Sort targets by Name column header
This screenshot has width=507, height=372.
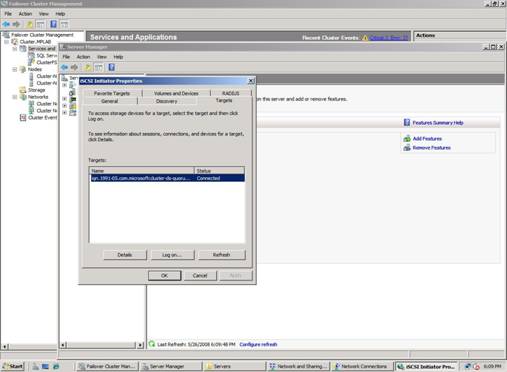(142, 171)
